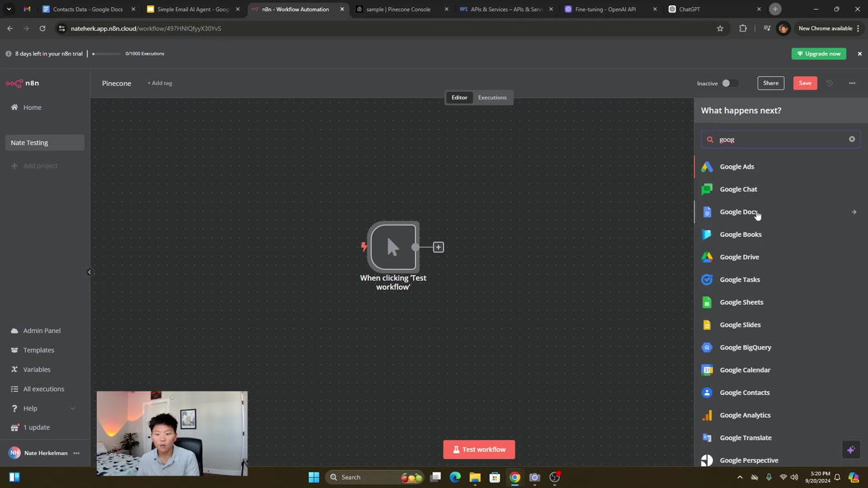The image size is (868, 488).
Task: Open Nate Herkelman user options menu
Action: point(76,453)
